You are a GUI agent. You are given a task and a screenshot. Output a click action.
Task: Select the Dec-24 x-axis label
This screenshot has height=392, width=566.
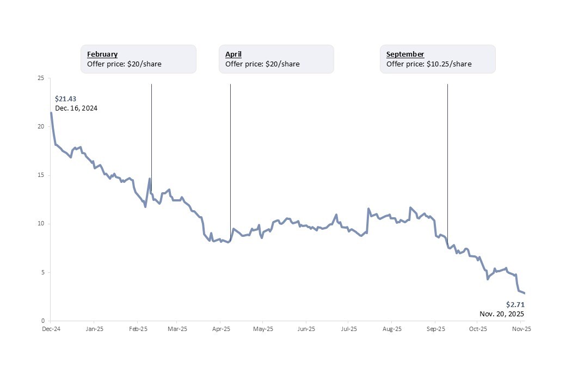click(x=51, y=329)
